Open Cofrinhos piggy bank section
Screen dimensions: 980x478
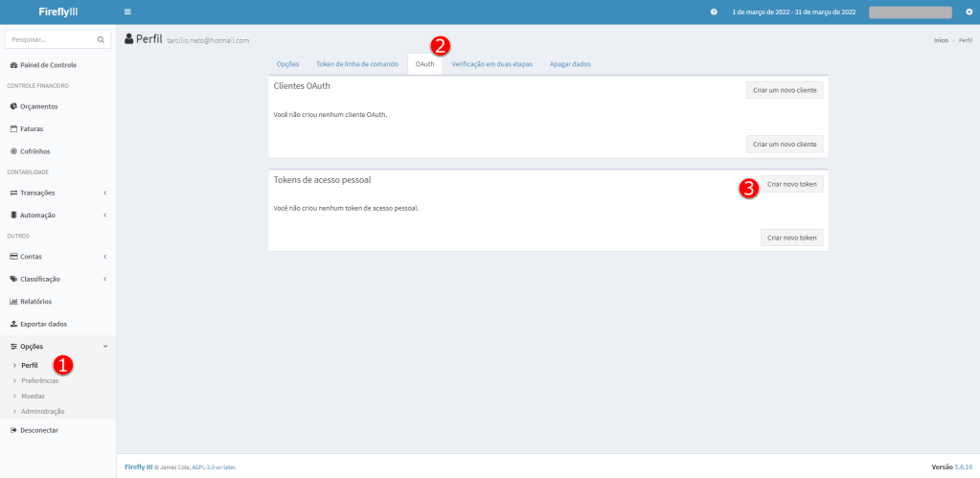tap(34, 151)
